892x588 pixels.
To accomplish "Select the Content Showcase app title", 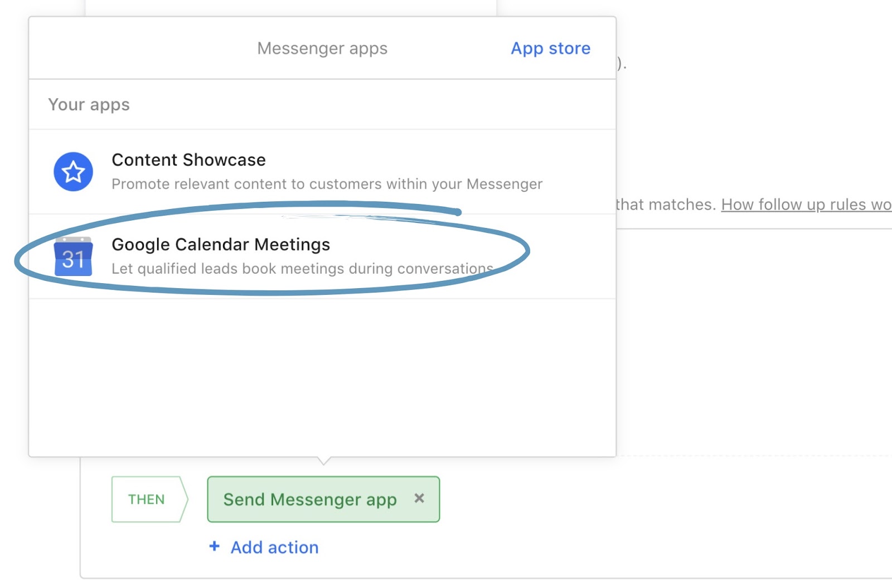I will tap(188, 160).
